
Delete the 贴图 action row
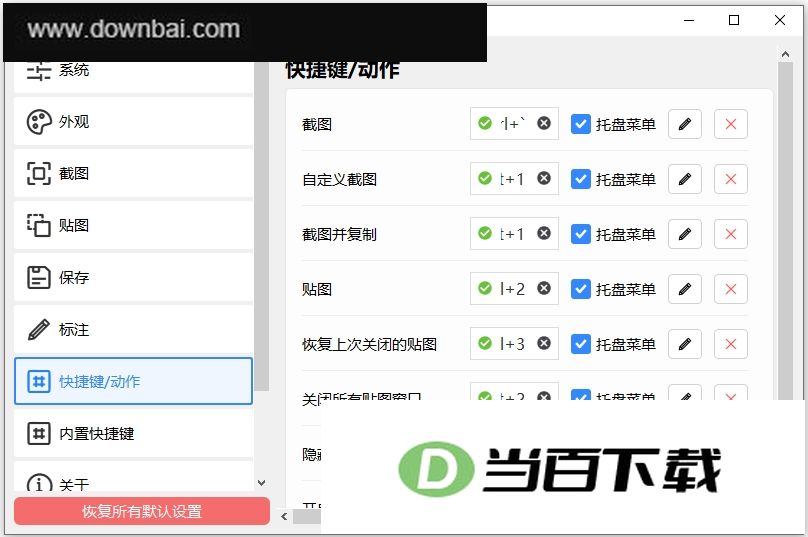click(731, 289)
